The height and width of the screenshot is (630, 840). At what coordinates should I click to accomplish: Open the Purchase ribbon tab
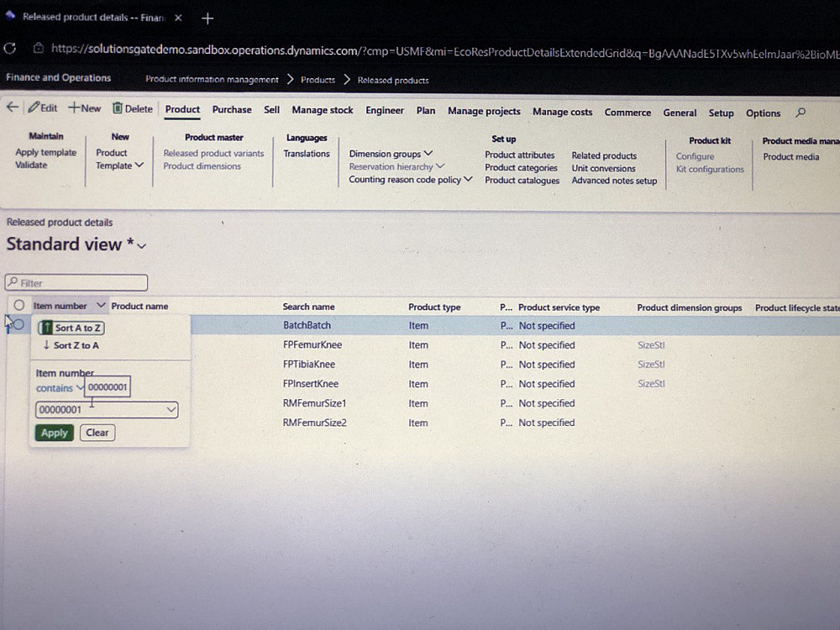tap(232, 109)
